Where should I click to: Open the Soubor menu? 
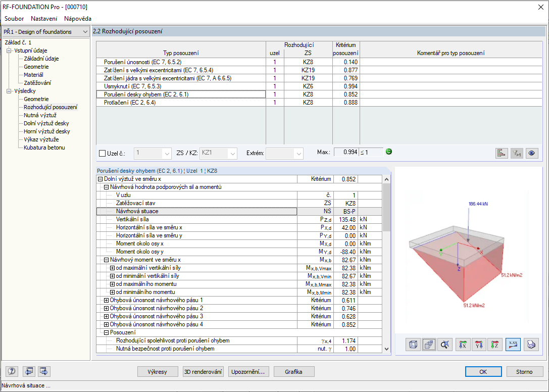click(x=14, y=19)
